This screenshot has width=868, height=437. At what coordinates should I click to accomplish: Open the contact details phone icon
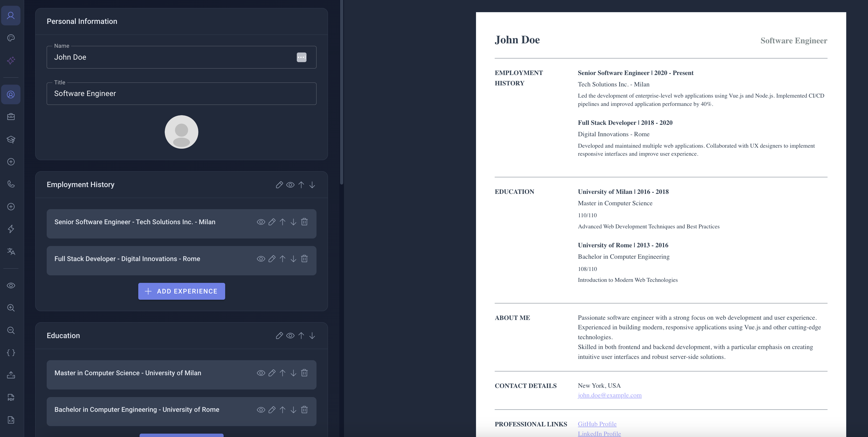(11, 184)
